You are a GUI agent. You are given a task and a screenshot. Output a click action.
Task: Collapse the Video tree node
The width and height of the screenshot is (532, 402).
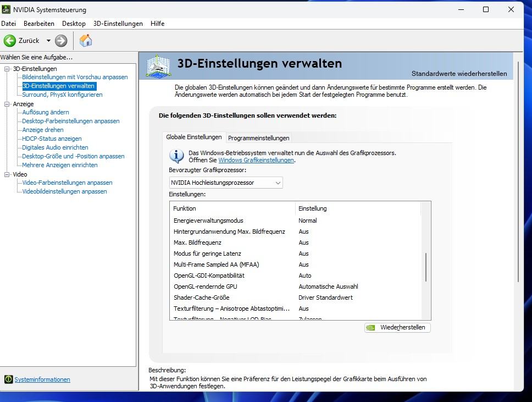[x=7, y=174]
